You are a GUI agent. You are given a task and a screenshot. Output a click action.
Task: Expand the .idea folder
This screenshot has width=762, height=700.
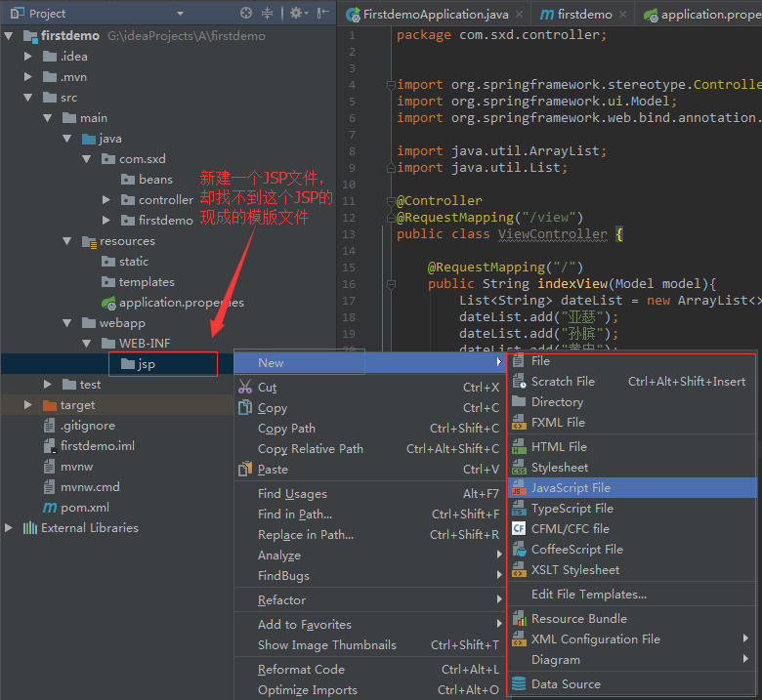point(28,57)
